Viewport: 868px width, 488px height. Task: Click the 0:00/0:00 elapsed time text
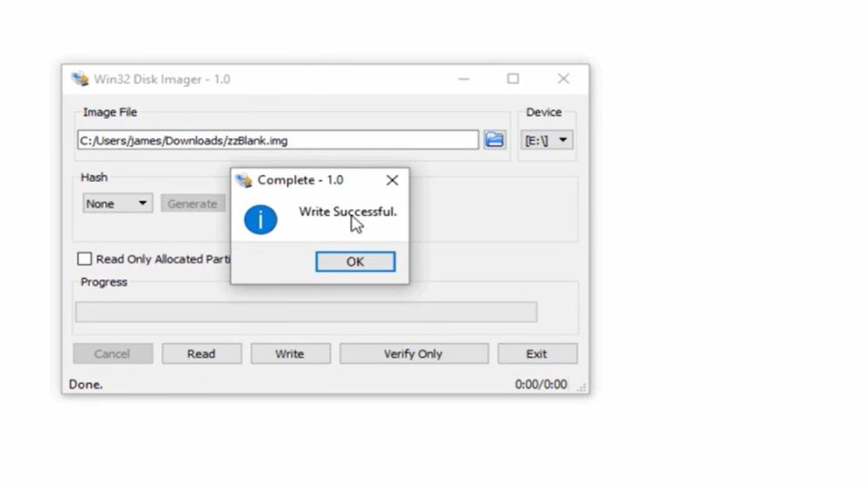pyautogui.click(x=541, y=384)
